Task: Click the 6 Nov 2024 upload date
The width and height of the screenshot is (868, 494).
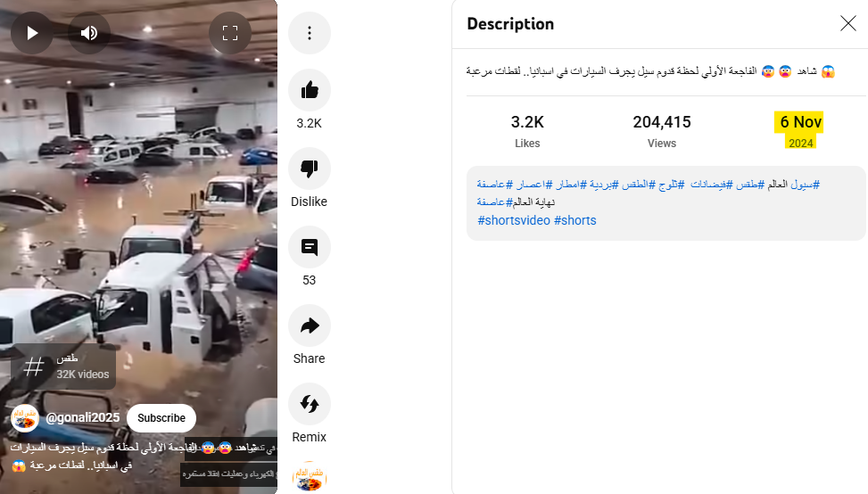Action: point(798,130)
